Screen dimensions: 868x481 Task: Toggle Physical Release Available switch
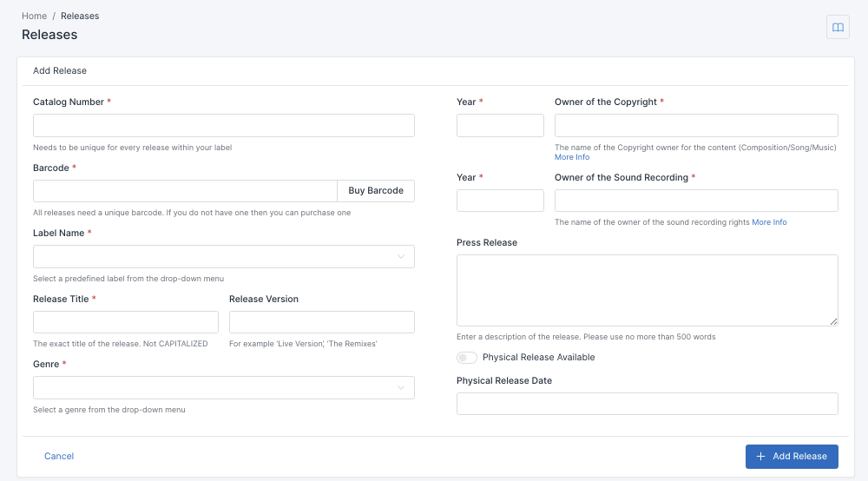(467, 358)
